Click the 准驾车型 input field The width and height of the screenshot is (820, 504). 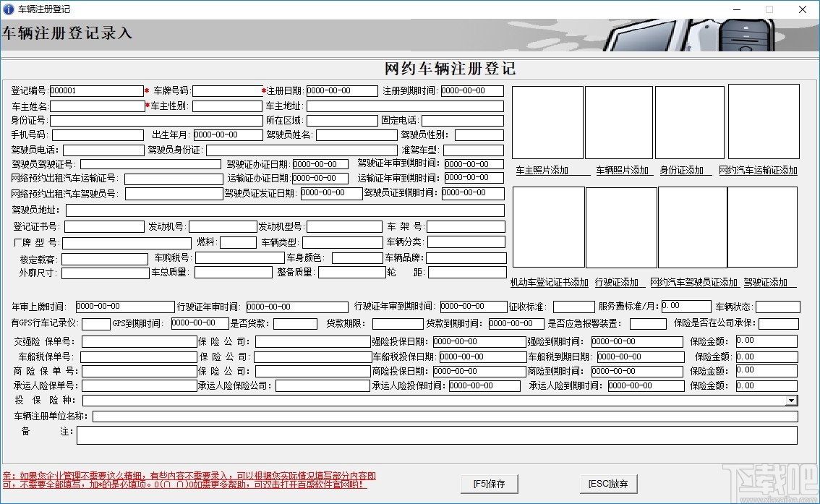(474, 150)
